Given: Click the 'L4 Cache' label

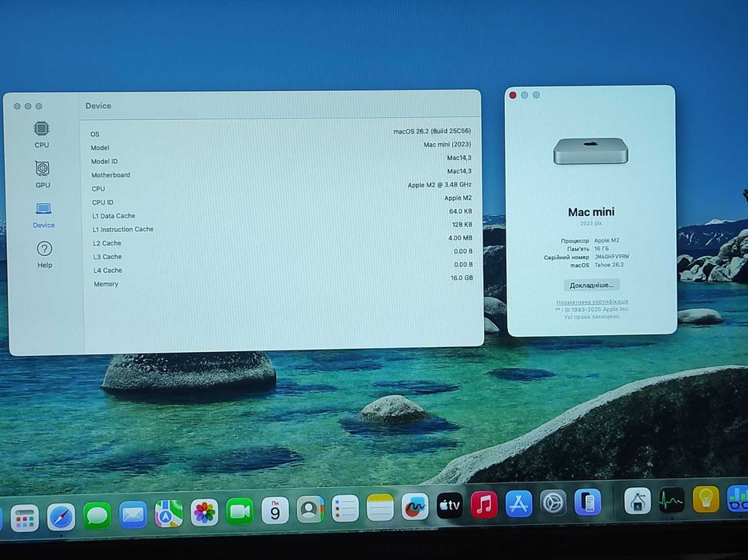Looking at the screenshot, I should 108,270.
